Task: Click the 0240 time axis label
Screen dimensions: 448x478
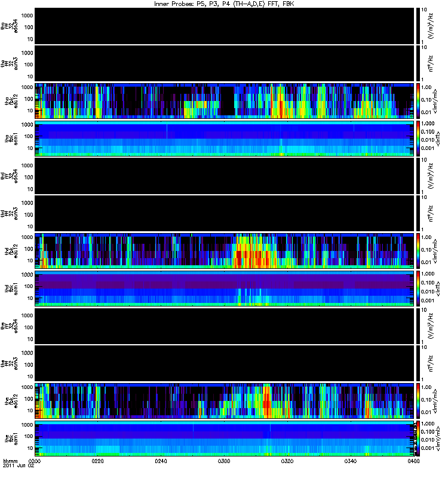Action: (161, 461)
